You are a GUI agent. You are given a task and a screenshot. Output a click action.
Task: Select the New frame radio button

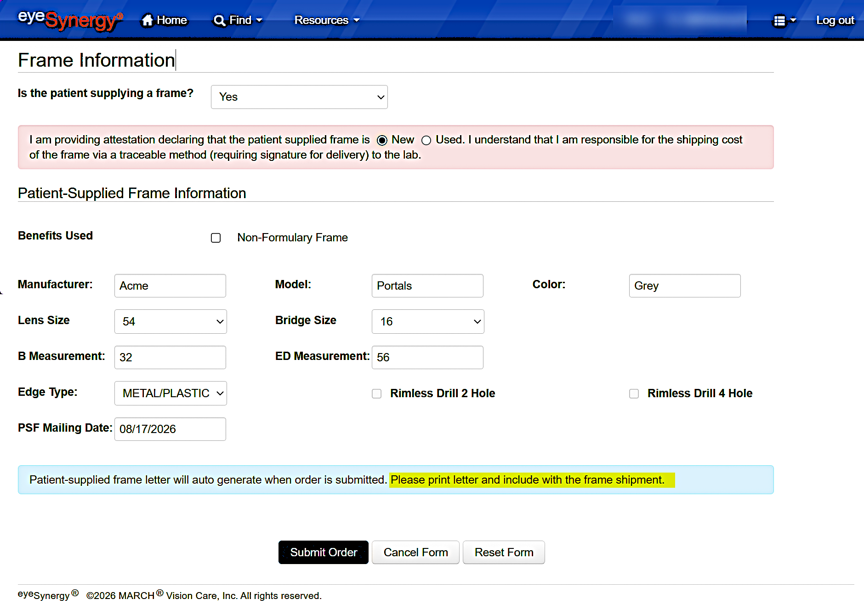click(x=382, y=140)
